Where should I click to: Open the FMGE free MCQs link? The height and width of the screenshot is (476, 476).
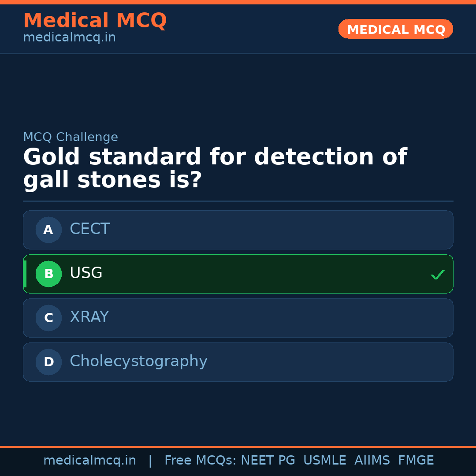[x=416, y=460]
